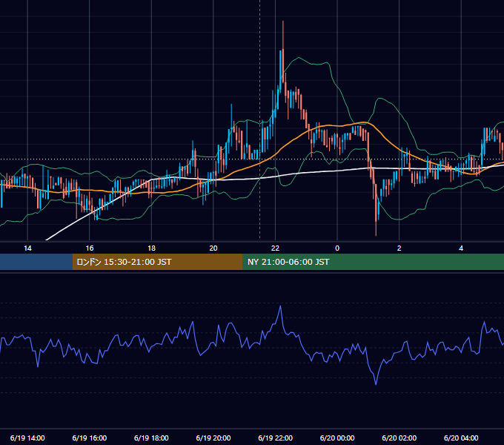Click the tallest candlestick wick near 22:00
This screenshot has width=504, height=445.
point(283,36)
